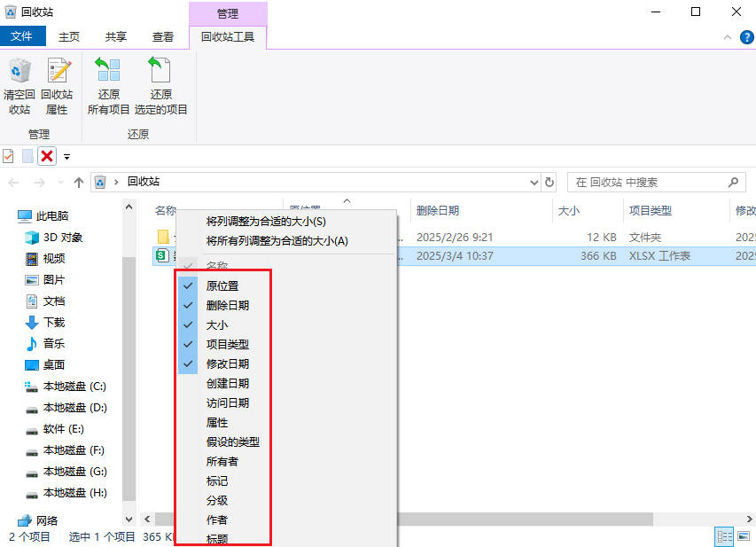Expand the address bar history dropdown
Screen dimensions: 756x547
click(534, 183)
